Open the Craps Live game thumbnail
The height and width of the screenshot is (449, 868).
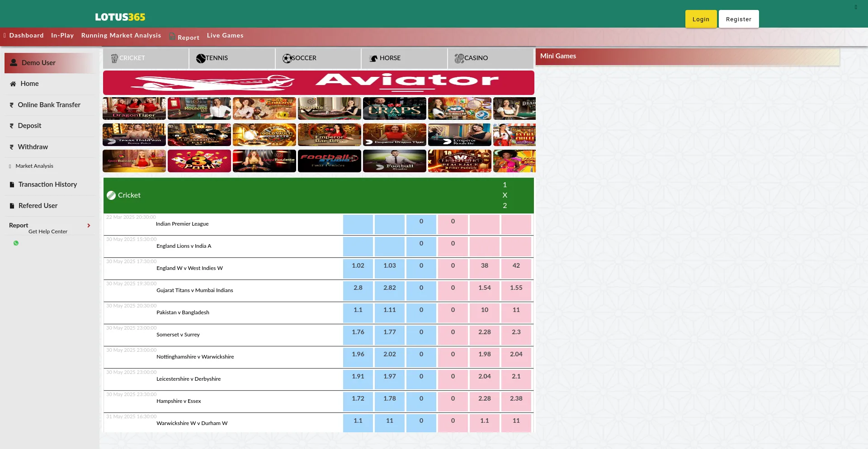tap(395, 109)
